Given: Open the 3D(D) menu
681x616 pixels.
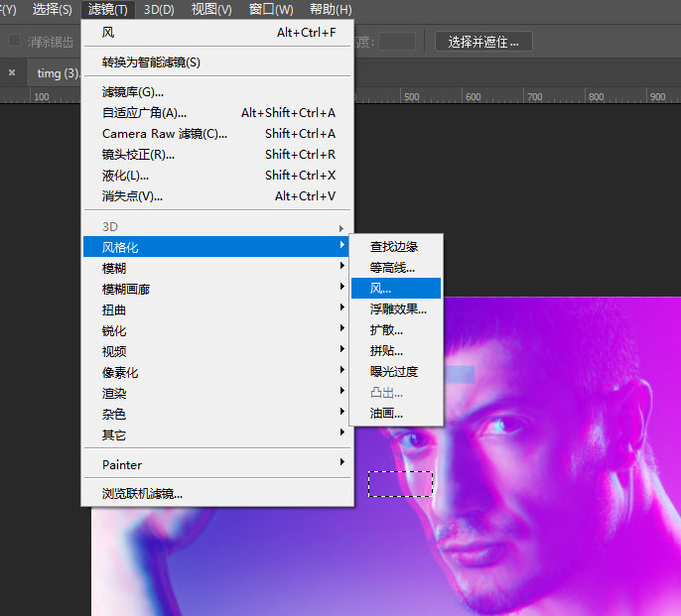Looking at the screenshot, I should pos(159,9).
